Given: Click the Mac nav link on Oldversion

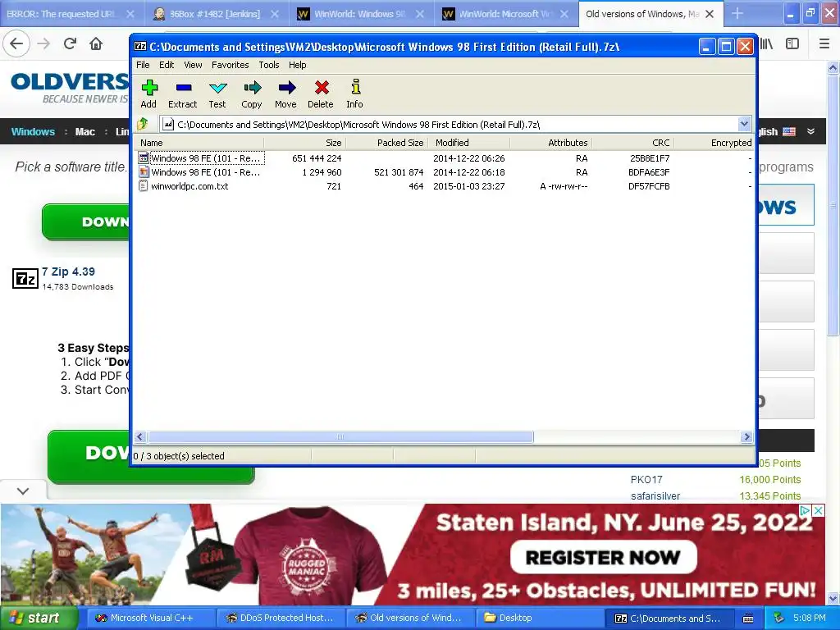Looking at the screenshot, I should coord(85,132).
